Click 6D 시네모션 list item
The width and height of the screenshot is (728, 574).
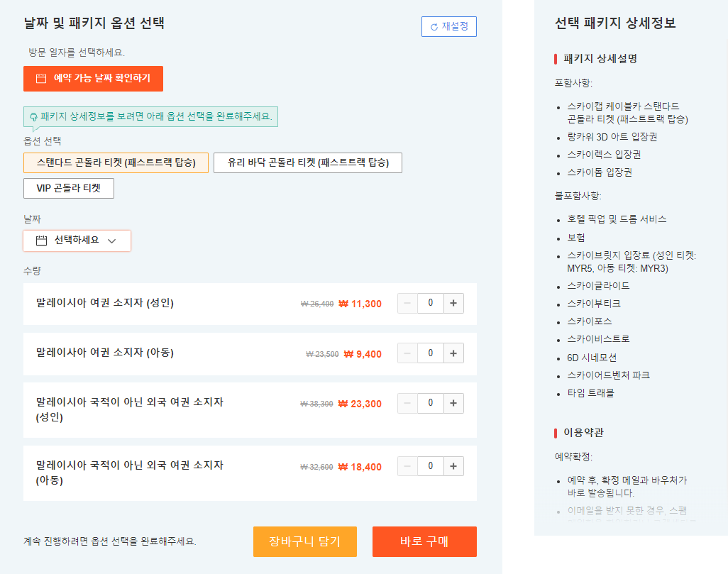(x=592, y=358)
